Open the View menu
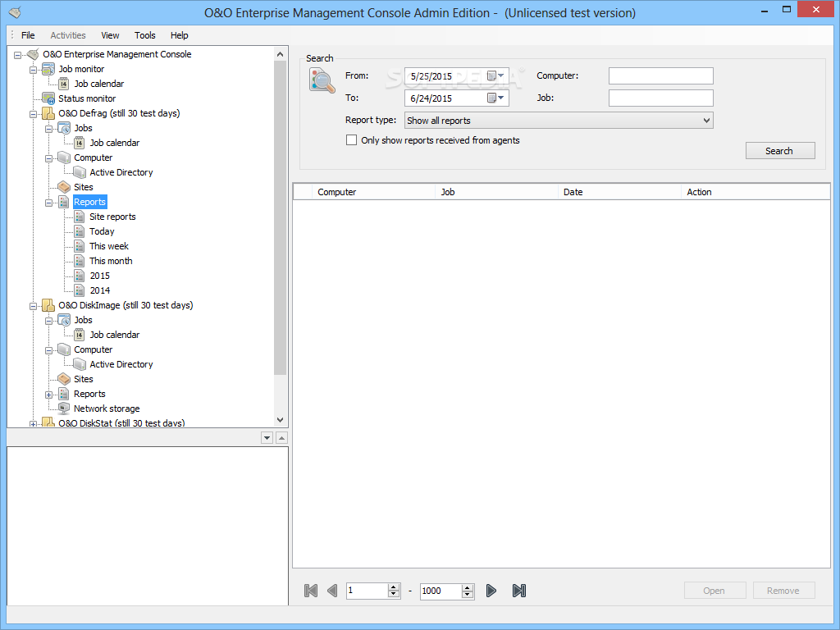The width and height of the screenshot is (840, 630). pos(110,35)
